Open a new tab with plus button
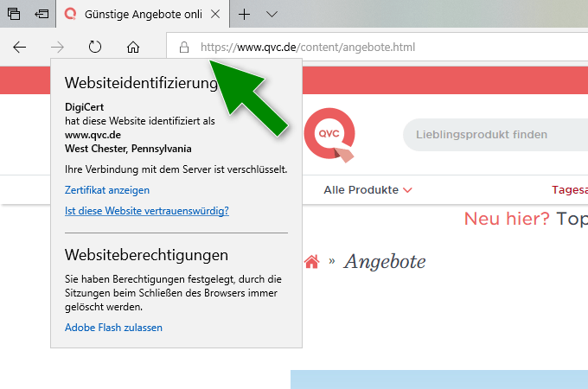The image size is (588, 389). pos(244,14)
